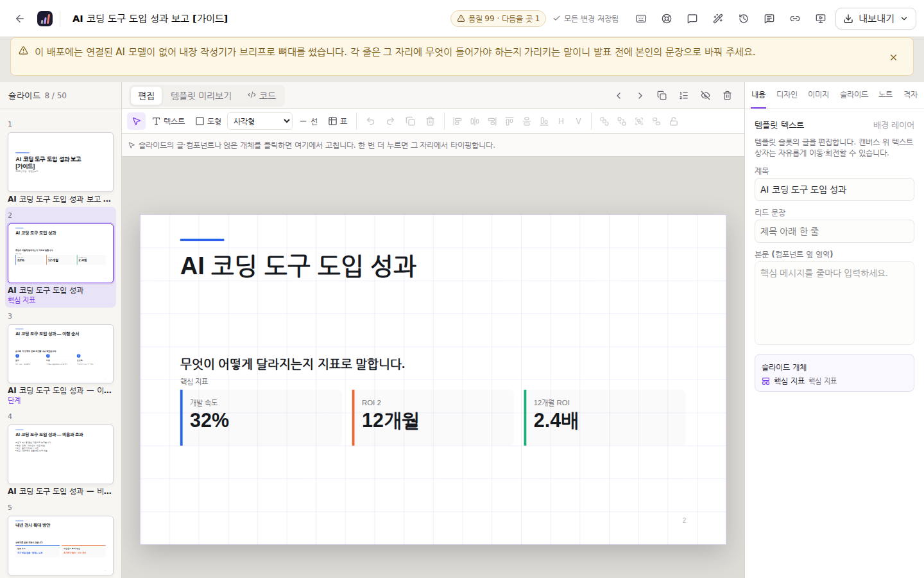This screenshot has height=578, width=924.
Task: Open the speaker notes text-bubble icon
Action: [769, 19]
